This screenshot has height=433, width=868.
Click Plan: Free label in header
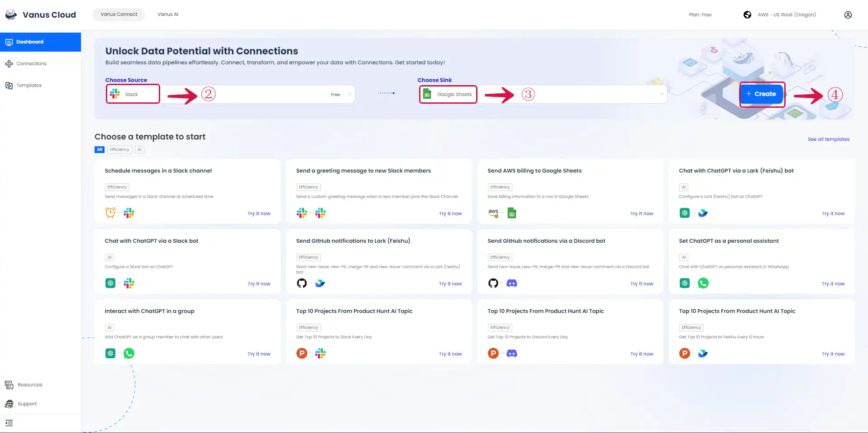[700, 14]
